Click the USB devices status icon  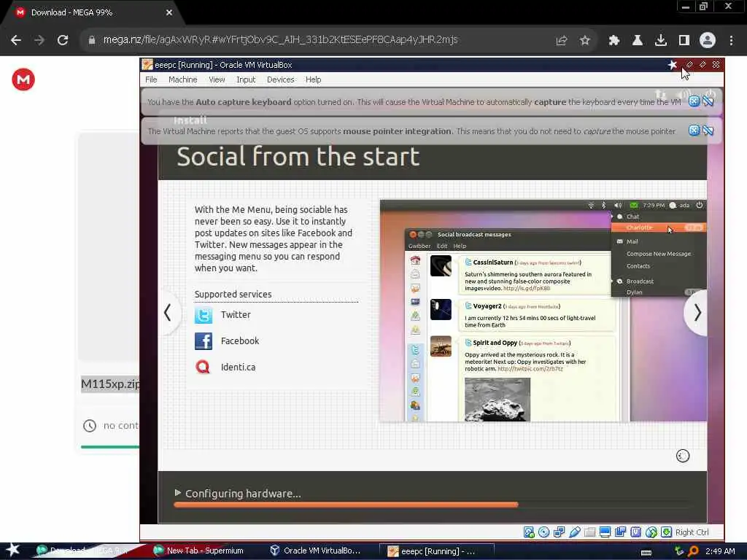[575, 532]
